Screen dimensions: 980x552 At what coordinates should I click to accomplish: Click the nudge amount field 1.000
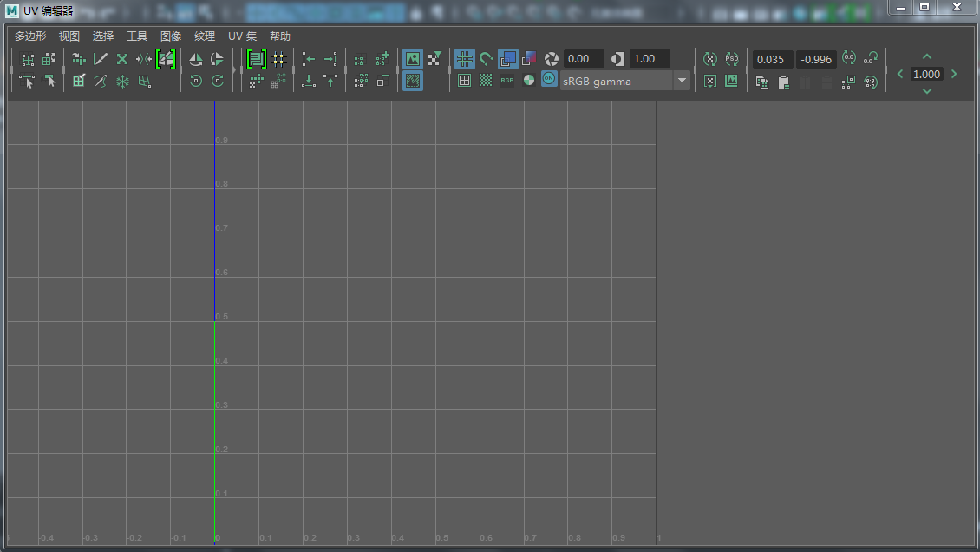(927, 75)
